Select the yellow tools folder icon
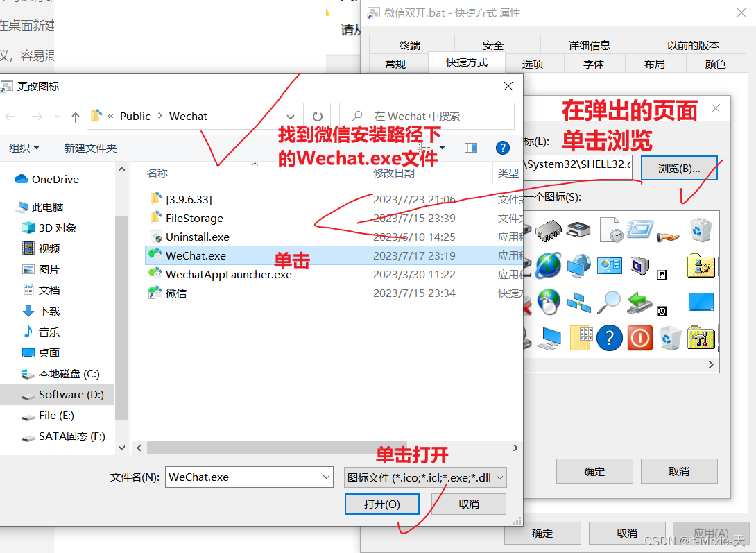756x553 pixels. pos(701,337)
